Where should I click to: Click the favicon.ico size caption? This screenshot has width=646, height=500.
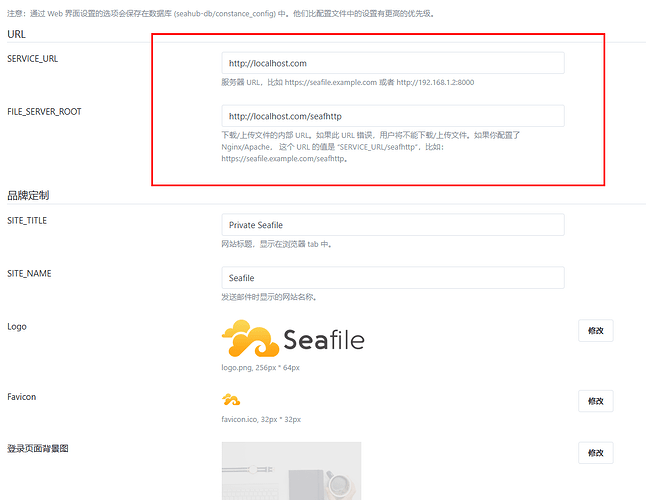[x=261, y=419]
